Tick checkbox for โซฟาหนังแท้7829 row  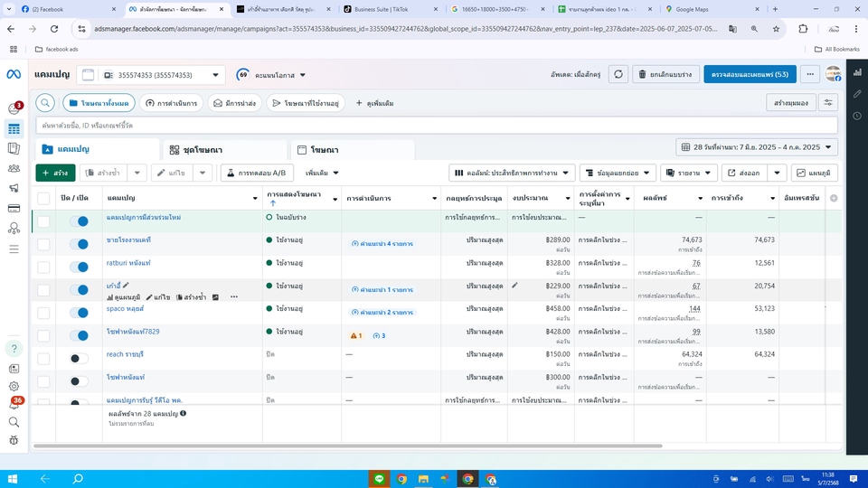[43, 336]
